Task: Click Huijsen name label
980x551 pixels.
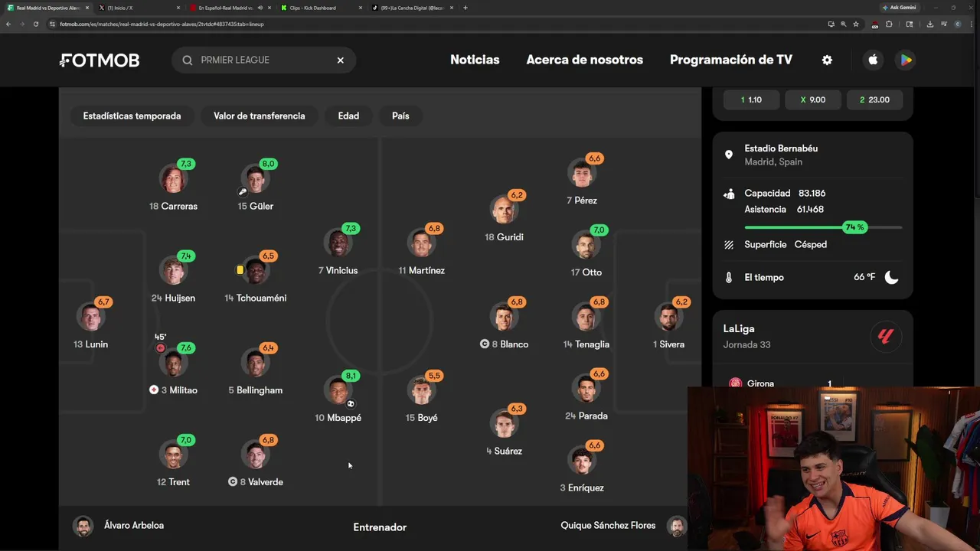Action: point(173,298)
